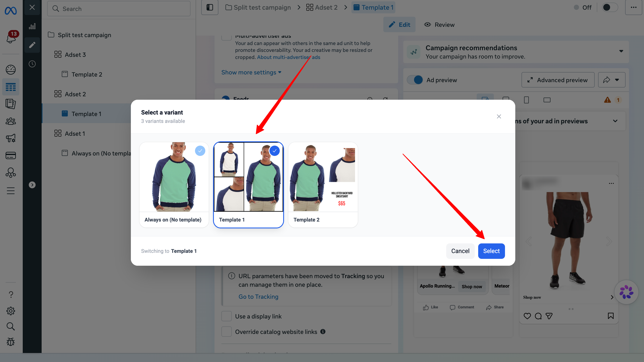
Task: Open the bug report icon
Action: (x=11, y=342)
